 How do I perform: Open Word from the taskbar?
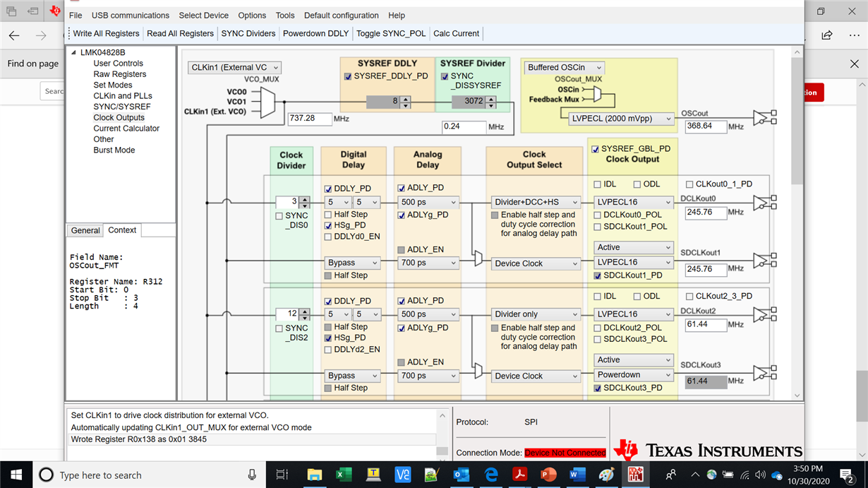578,475
